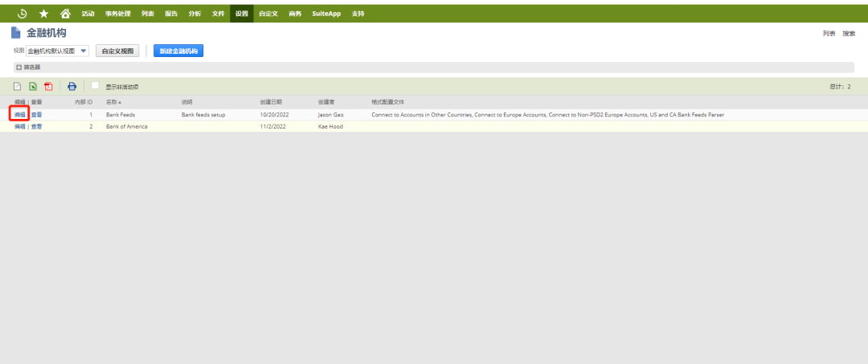Open the 活动 menu
The height and width of the screenshot is (364, 868).
pos(88,14)
